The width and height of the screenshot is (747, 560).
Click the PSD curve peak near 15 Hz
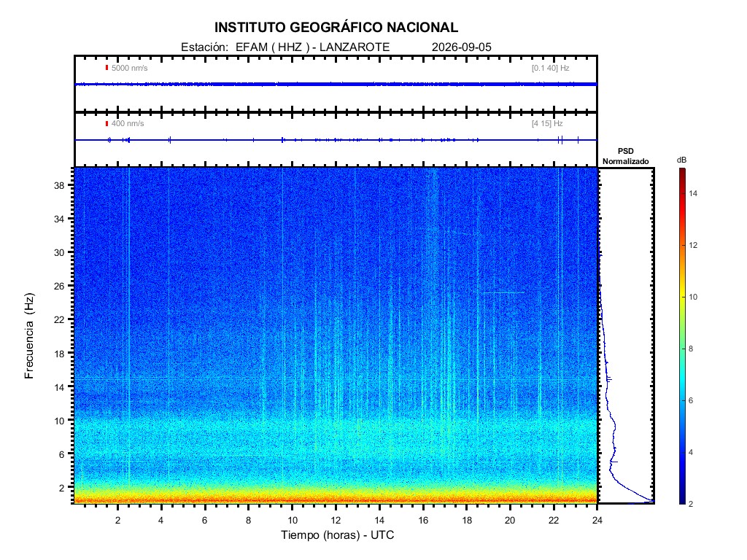[609, 379]
